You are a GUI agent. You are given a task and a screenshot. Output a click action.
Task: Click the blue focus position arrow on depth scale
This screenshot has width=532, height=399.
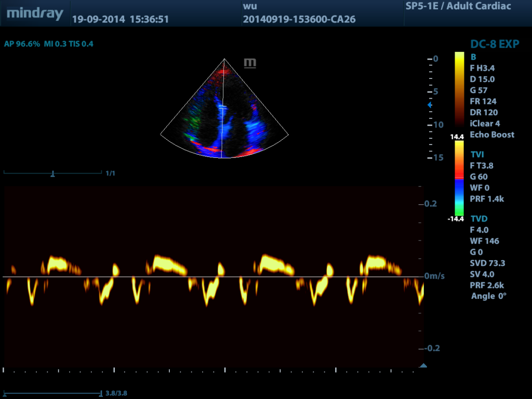click(429, 105)
